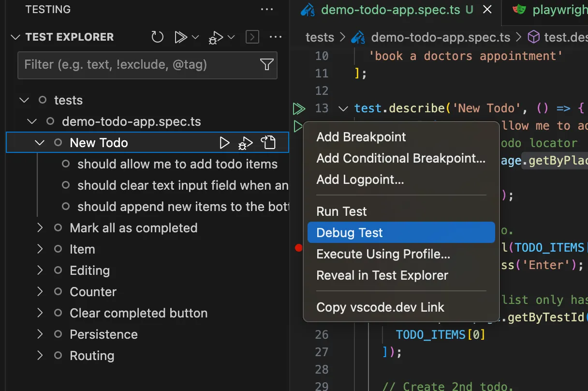The height and width of the screenshot is (391, 588).
Task: Collapse the tests folder node
Action: [24, 100]
